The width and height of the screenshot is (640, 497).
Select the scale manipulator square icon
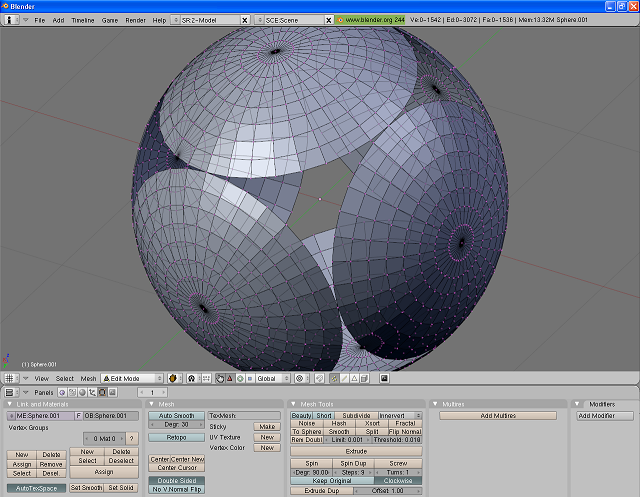tap(250, 378)
